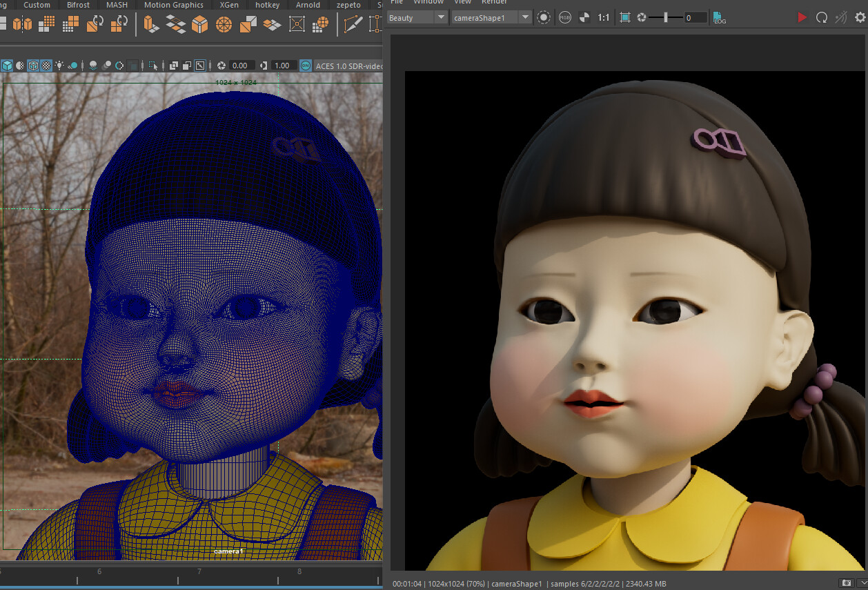Click the upright orange box projection icon
This screenshot has height=590, width=868.
(150, 25)
